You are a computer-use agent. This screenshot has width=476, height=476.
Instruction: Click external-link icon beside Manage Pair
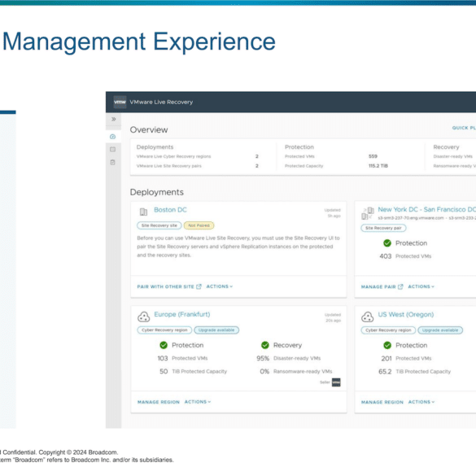pos(400,286)
